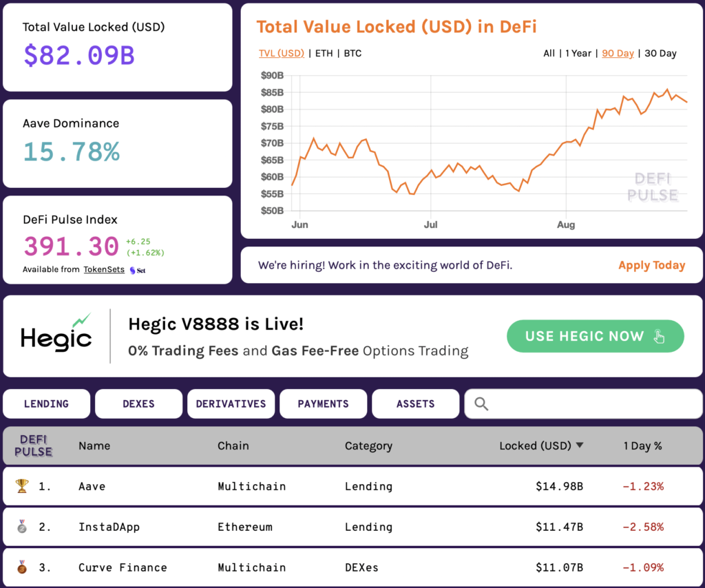The image size is (705, 588).
Task: Click the Apply Today button
Action: pyautogui.click(x=651, y=265)
